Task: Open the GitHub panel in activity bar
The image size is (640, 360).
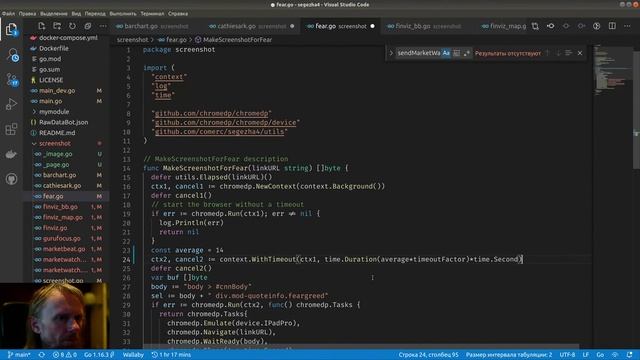Action: click(x=11, y=179)
